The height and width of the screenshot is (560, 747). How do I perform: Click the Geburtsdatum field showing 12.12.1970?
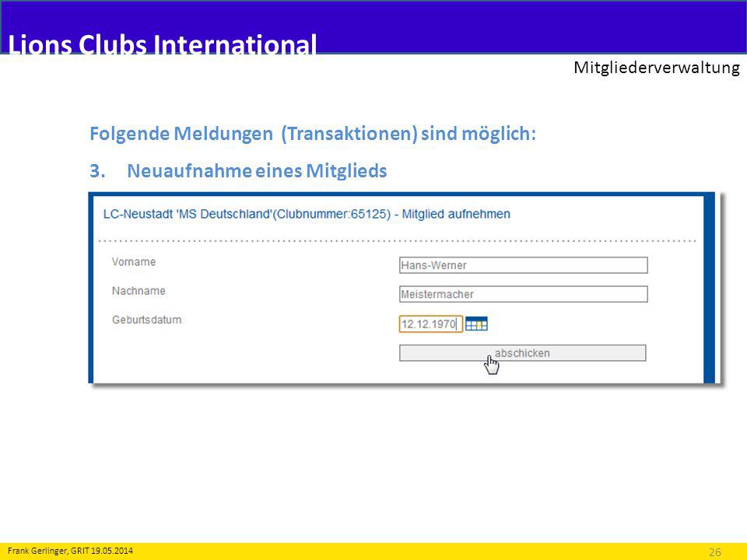point(430,324)
